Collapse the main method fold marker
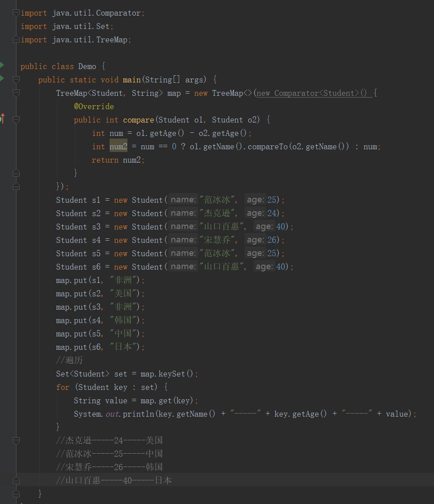This screenshot has height=504, width=434. tap(16, 79)
